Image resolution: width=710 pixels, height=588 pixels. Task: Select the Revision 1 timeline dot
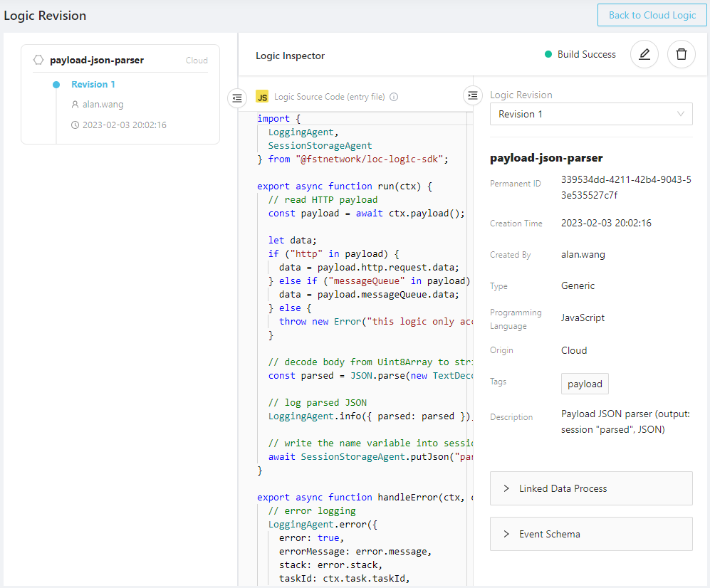tap(56, 85)
